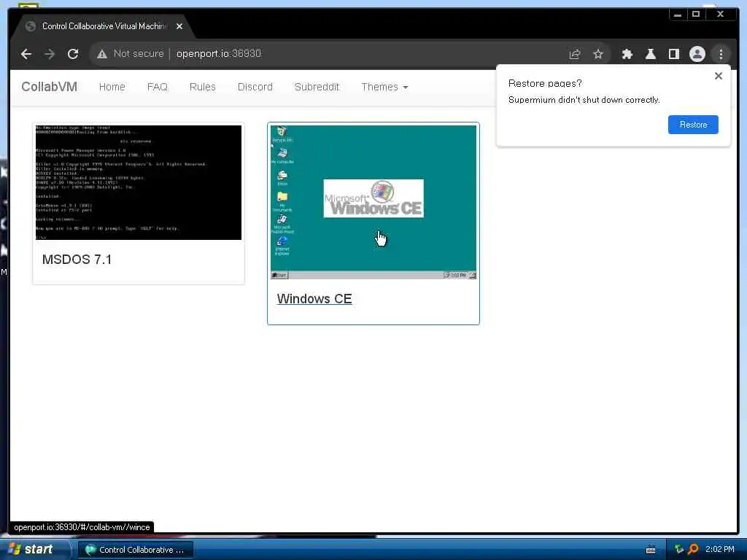
Task: Bookmark this page with star icon
Action: click(x=598, y=54)
